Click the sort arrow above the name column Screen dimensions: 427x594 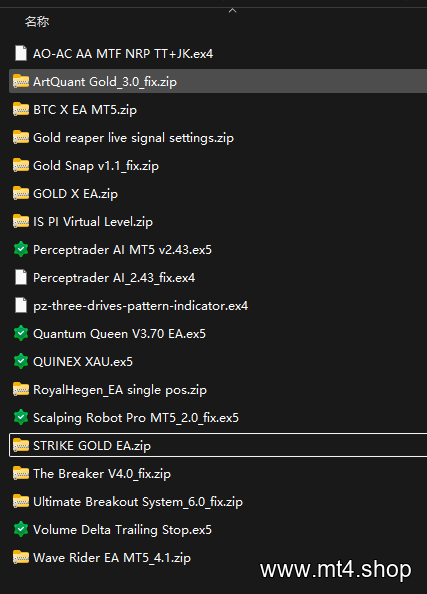[233, 11]
